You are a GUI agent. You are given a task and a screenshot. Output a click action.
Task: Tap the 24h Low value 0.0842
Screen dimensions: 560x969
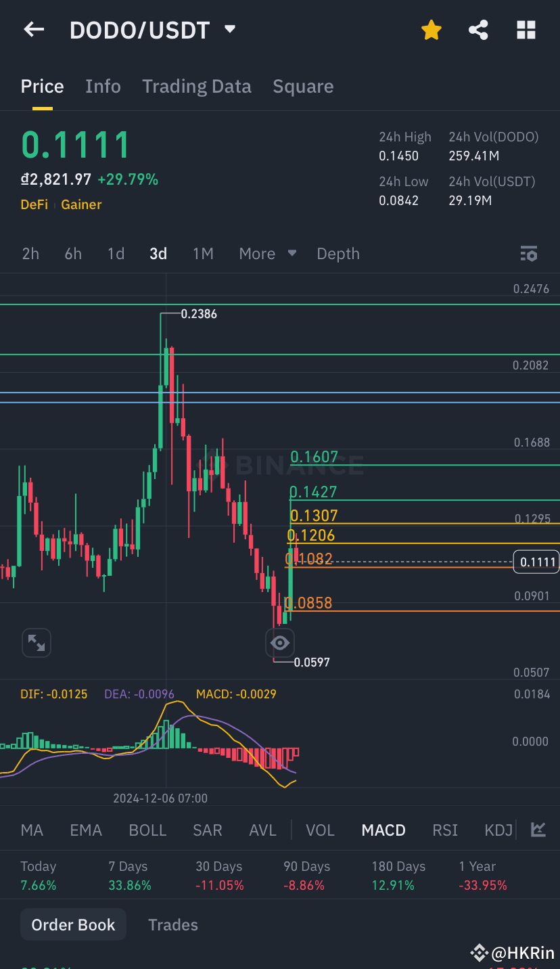(399, 201)
